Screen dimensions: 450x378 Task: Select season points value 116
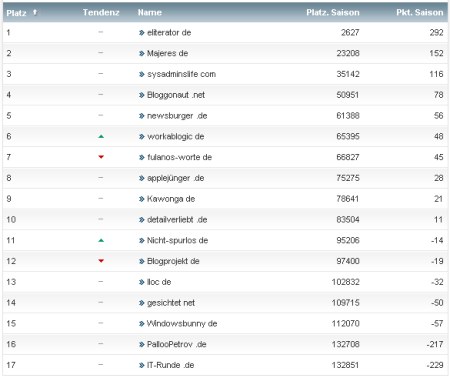pos(436,74)
